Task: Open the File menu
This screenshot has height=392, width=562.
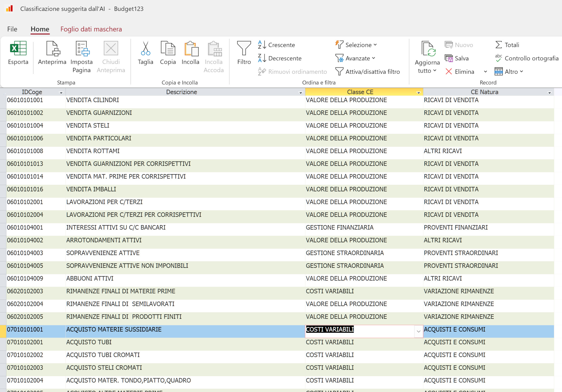Action: click(12, 29)
